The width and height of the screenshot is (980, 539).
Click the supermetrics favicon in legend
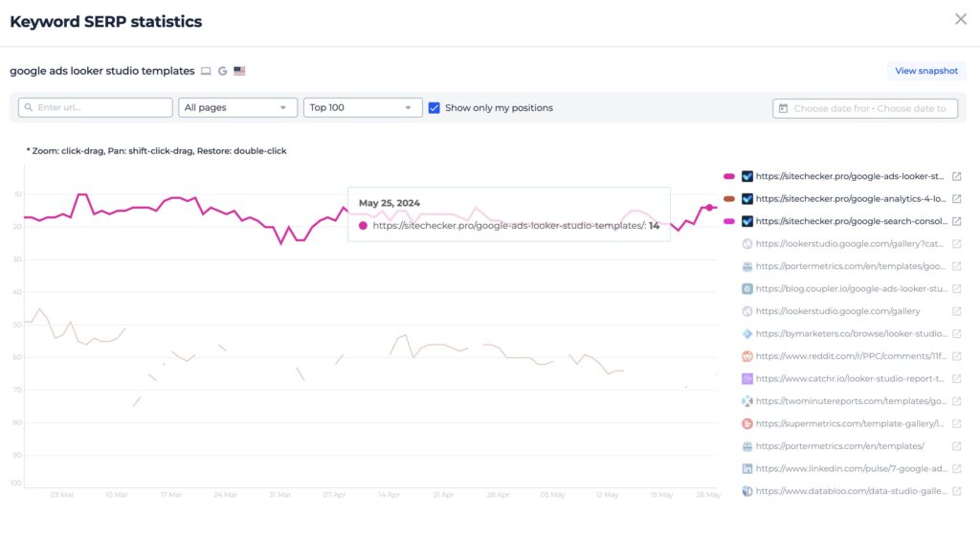pyautogui.click(x=746, y=424)
